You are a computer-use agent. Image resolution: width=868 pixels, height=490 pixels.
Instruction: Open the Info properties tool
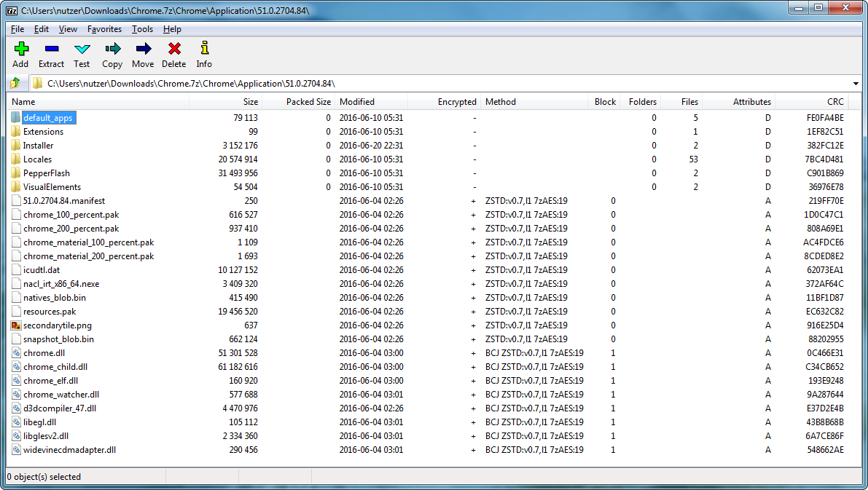[x=204, y=48]
